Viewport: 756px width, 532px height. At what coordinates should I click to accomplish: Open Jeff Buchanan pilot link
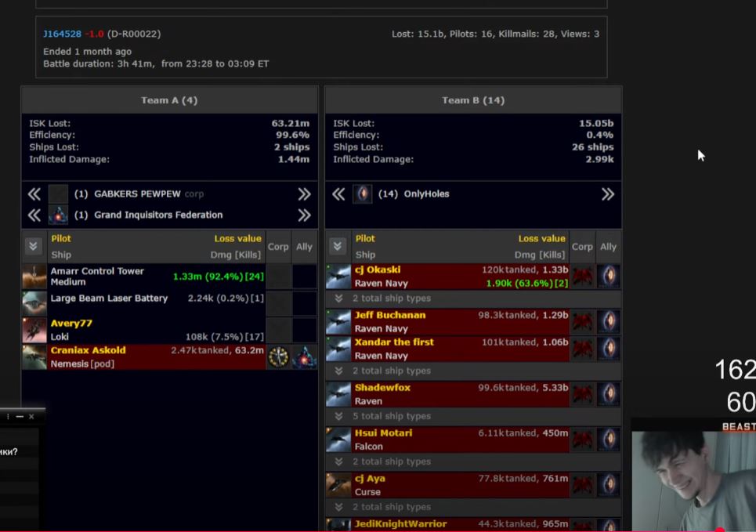tap(390, 315)
